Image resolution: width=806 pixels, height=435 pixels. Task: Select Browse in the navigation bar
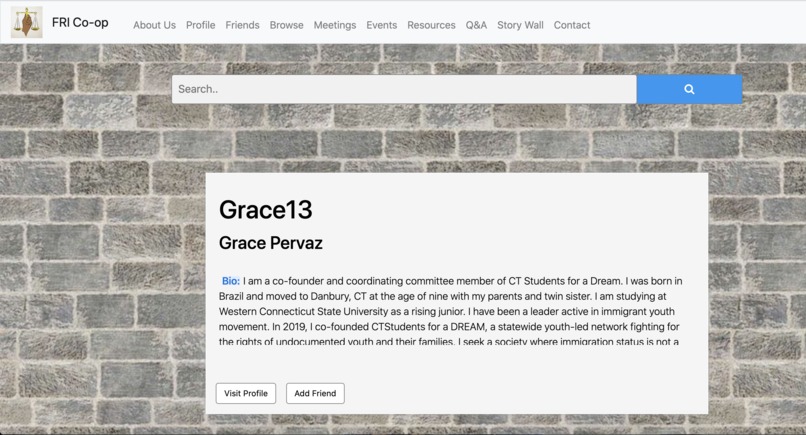click(286, 25)
